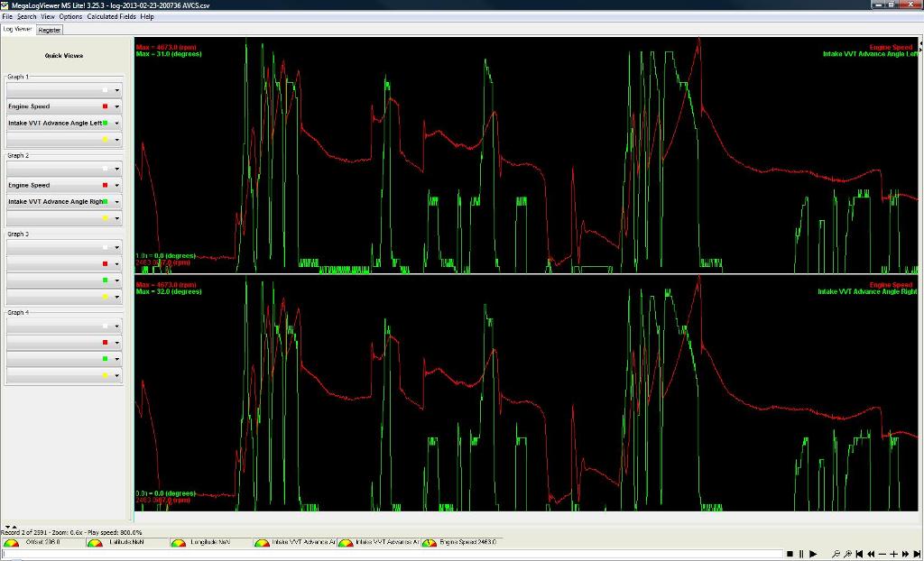
Task: Open Graph 1 Engine Speed field dropdown
Action: point(116,107)
